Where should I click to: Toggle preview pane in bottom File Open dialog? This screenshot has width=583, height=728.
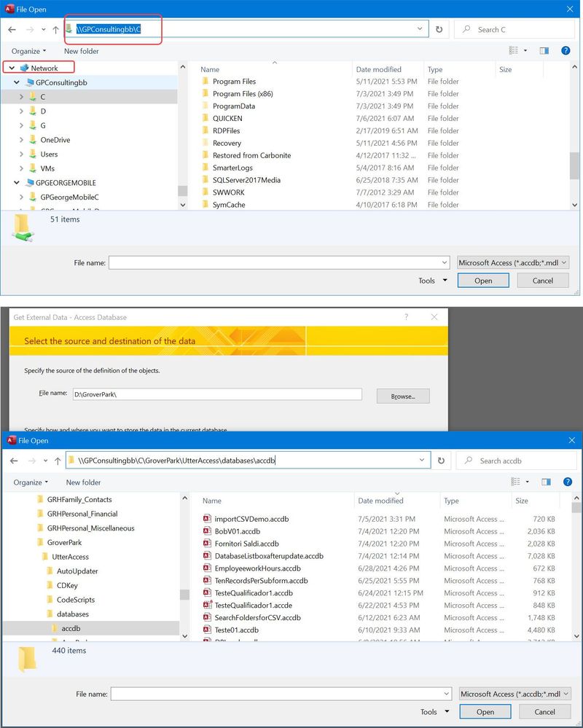pyautogui.click(x=546, y=482)
